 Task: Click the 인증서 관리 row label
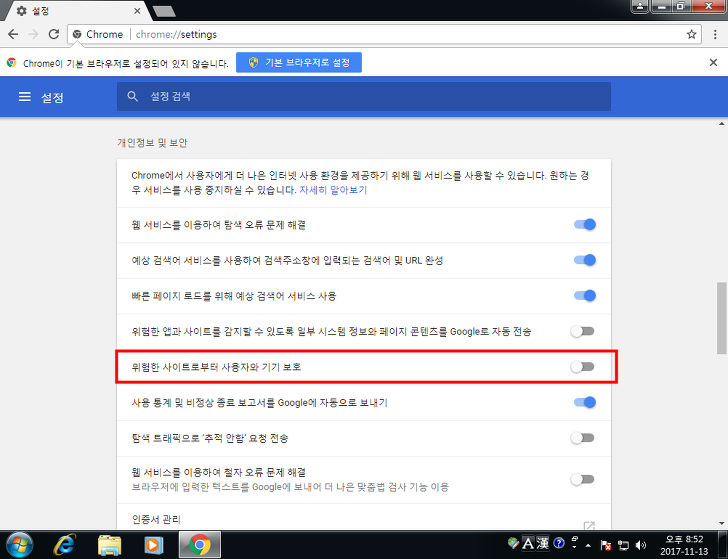[x=156, y=520]
